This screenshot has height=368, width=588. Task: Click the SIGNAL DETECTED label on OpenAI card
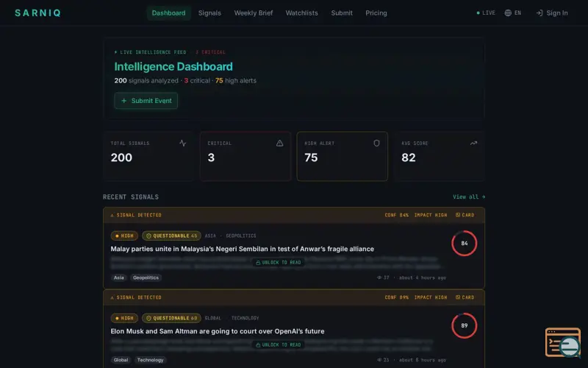coord(136,297)
